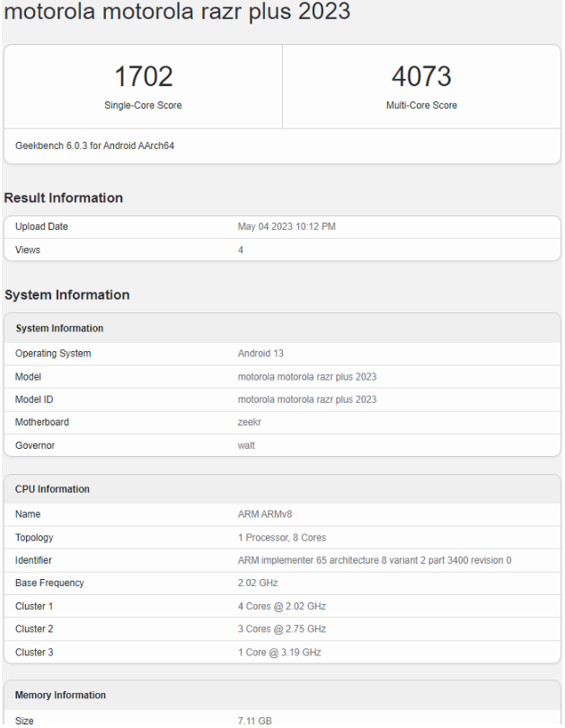Click the 'Memory Information' table header
The width and height of the screenshot is (565, 728).
click(x=60, y=696)
